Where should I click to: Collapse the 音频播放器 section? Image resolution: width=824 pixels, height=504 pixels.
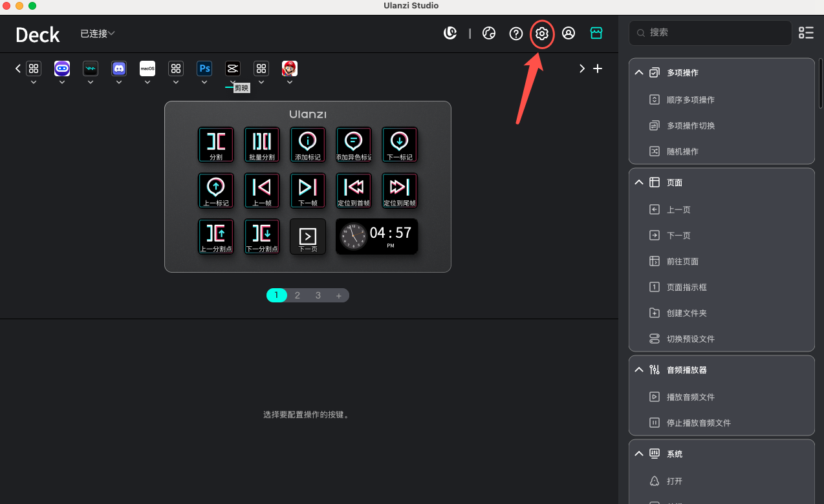639,370
